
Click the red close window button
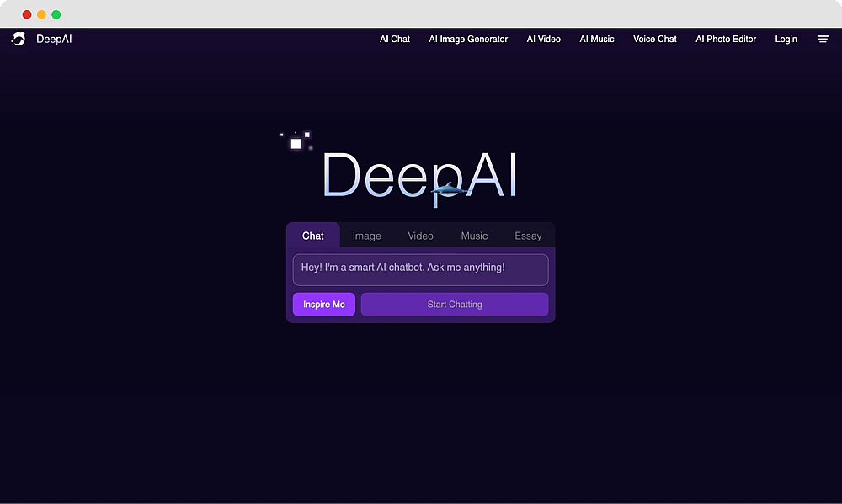27,14
